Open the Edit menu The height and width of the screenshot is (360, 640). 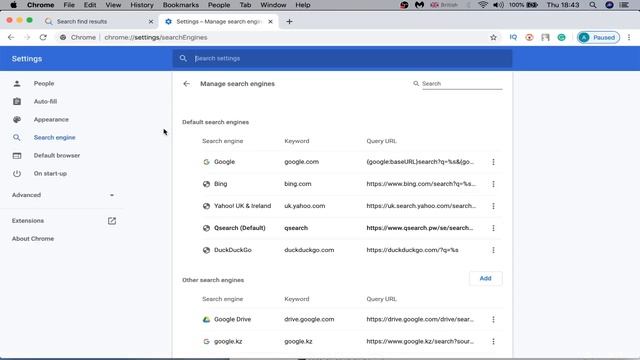click(89, 5)
